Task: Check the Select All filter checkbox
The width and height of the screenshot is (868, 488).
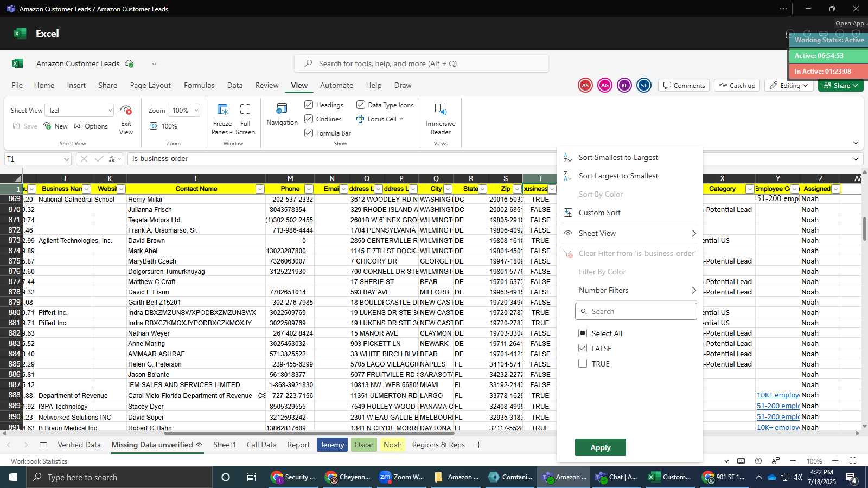Action: pos(583,333)
